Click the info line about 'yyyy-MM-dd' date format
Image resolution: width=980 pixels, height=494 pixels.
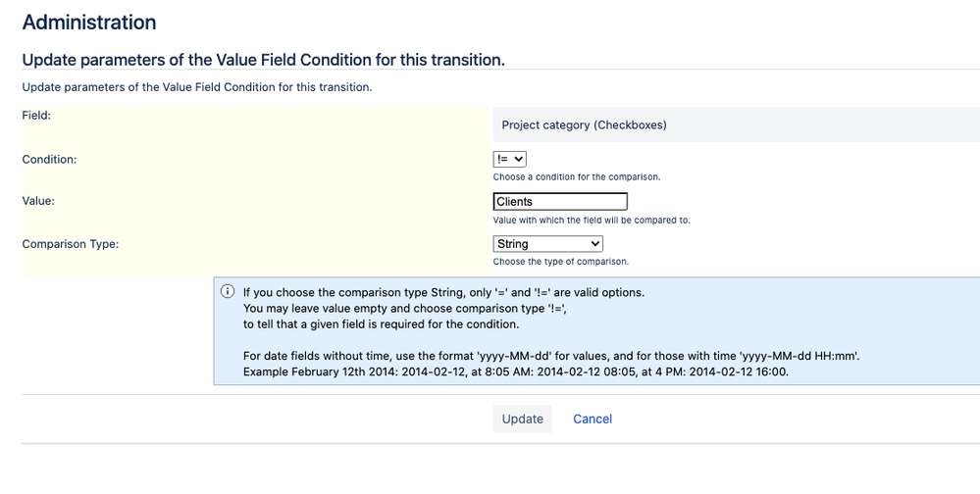(x=551, y=356)
